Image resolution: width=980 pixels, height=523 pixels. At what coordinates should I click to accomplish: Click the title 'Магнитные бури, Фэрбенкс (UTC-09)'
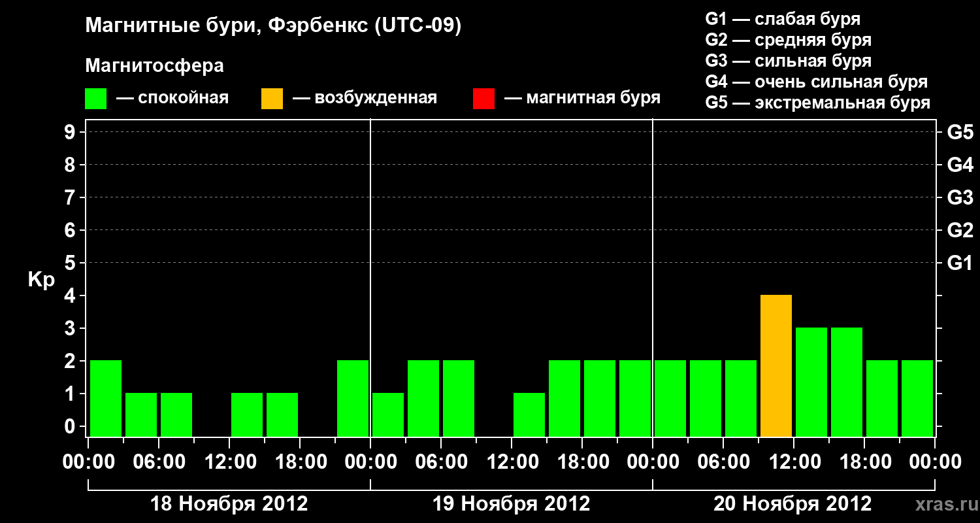[273, 27]
